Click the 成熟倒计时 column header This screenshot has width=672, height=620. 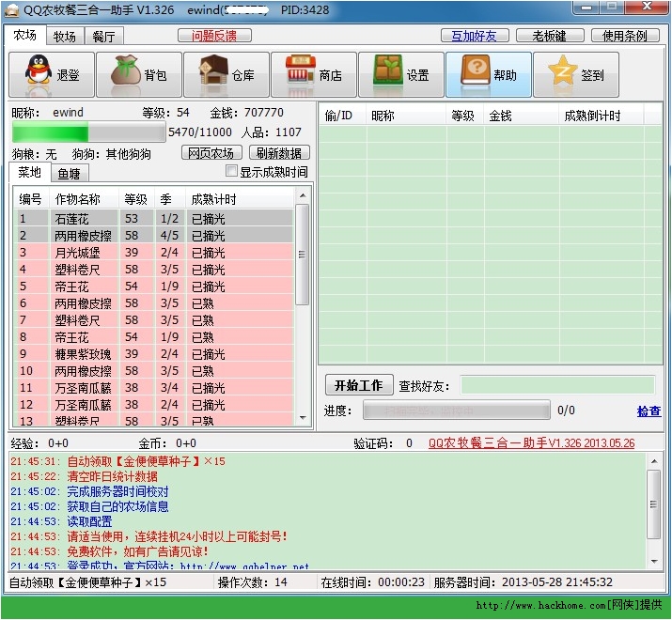601,116
